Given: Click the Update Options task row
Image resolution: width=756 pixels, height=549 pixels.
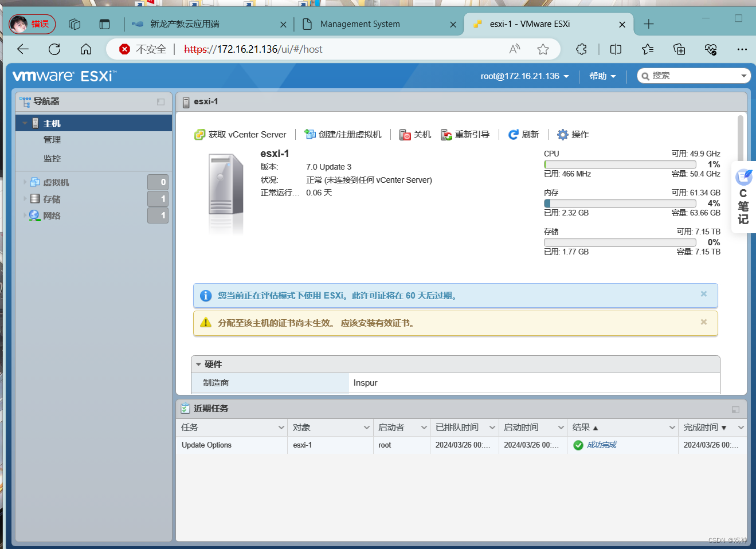Looking at the screenshot, I should (x=461, y=445).
